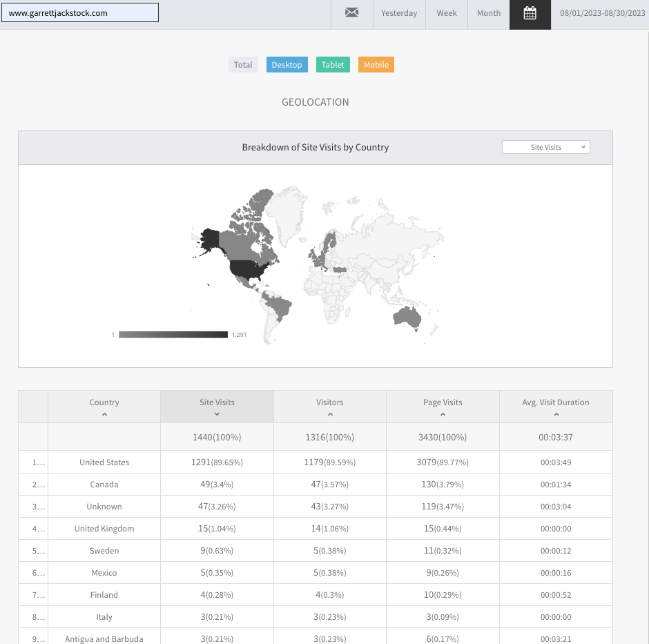Screen dimensions: 649x644
Task: Select the Total device filter
Action: tap(243, 65)
